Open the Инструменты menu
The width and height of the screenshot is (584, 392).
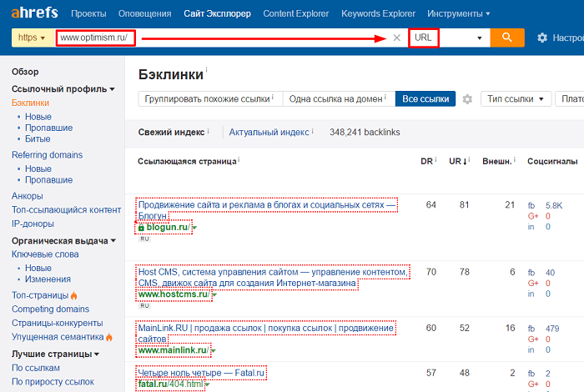coord(459,14)
